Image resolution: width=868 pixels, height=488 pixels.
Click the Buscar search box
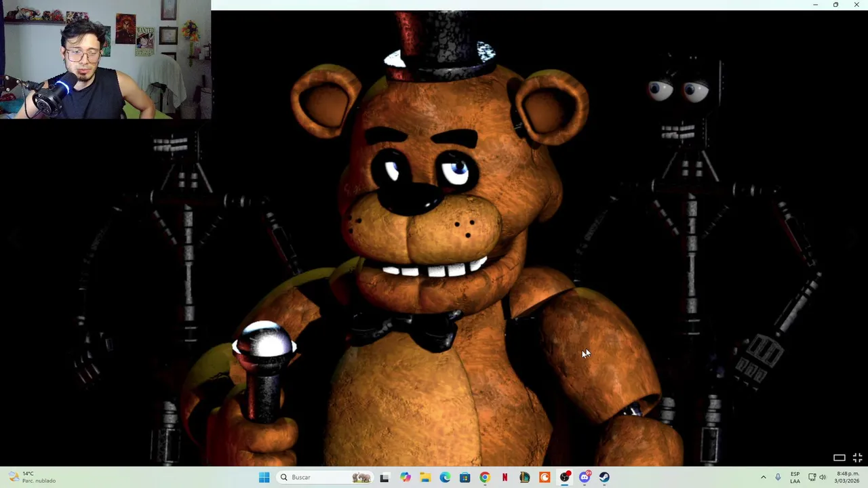click(324, 477)
